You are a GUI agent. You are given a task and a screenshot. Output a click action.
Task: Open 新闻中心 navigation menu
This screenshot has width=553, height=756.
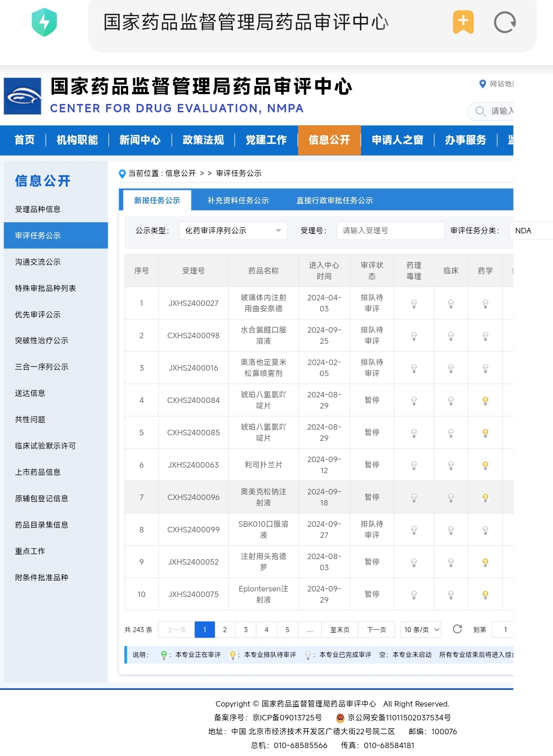coord(140,140)
